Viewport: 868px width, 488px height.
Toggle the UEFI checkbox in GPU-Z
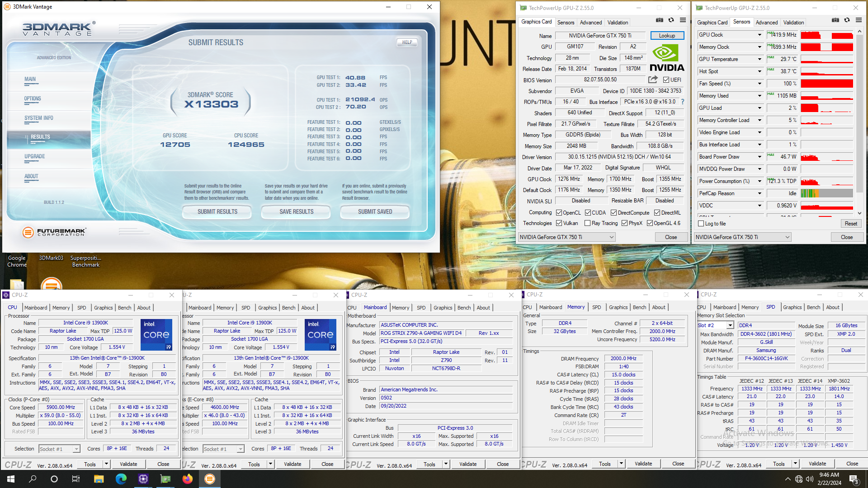point(666,80)
